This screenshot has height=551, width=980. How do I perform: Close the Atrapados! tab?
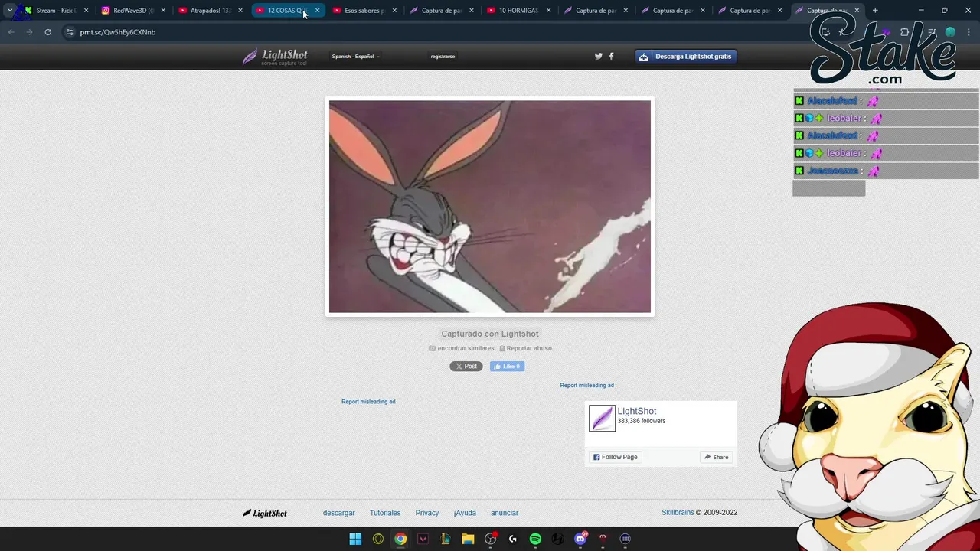click(240, 11)
